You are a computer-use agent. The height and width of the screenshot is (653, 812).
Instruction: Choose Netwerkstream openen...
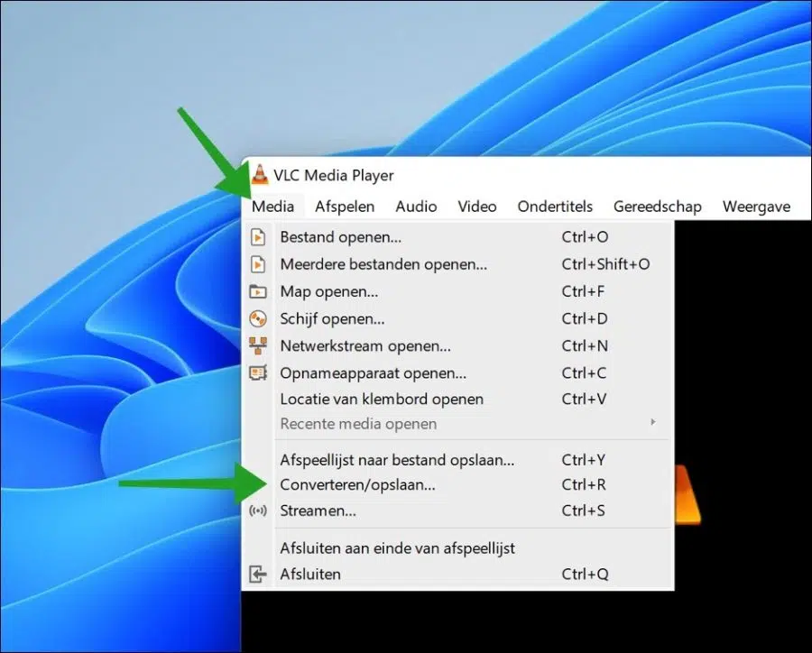pyautogui.click(x=457, y=345)
